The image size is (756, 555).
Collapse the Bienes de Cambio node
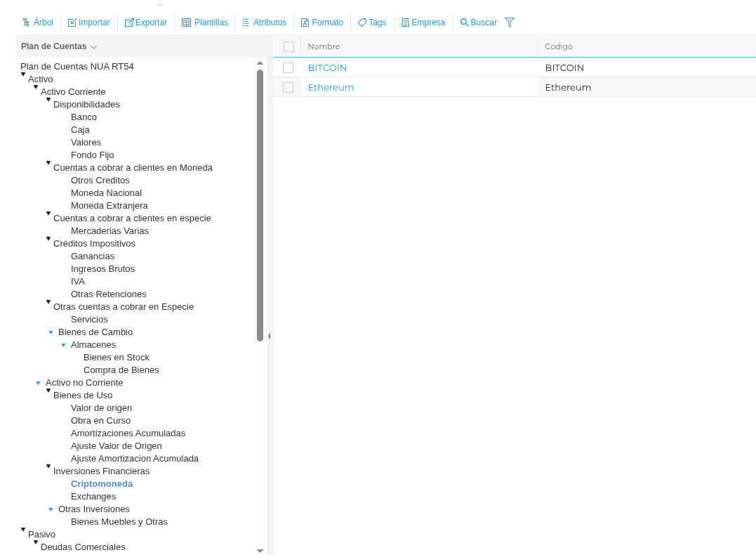(x=51, y=332)
